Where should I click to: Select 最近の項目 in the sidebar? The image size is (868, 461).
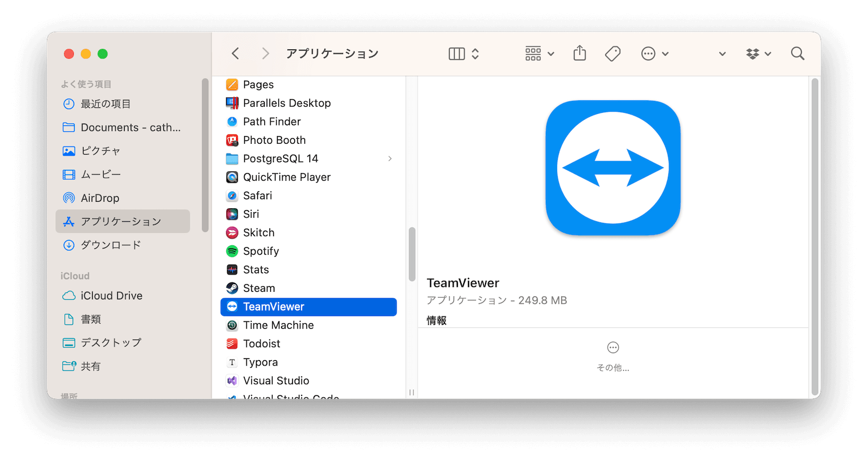coord(123,104)
